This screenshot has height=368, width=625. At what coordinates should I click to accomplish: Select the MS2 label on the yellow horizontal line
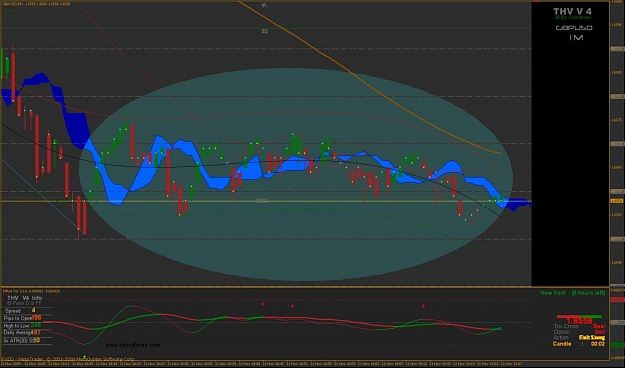pyautogui.click(x=261, y=201)
